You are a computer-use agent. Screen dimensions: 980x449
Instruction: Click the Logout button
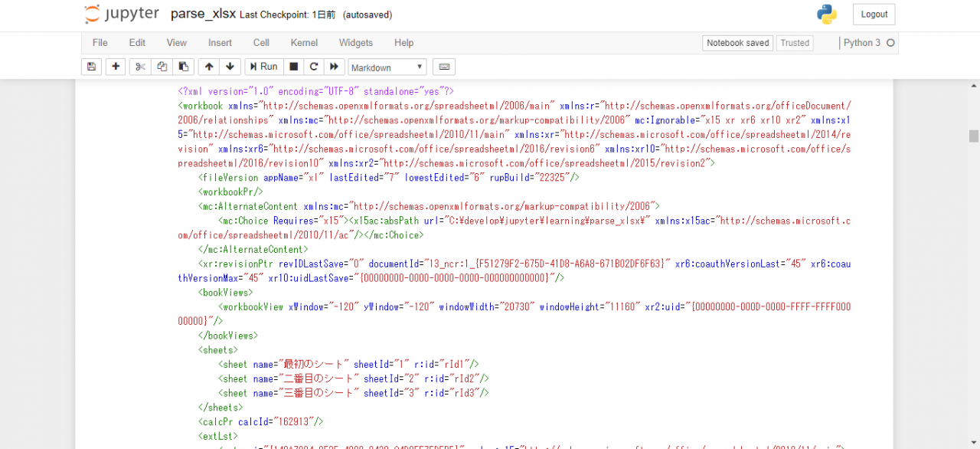point(874,14)
